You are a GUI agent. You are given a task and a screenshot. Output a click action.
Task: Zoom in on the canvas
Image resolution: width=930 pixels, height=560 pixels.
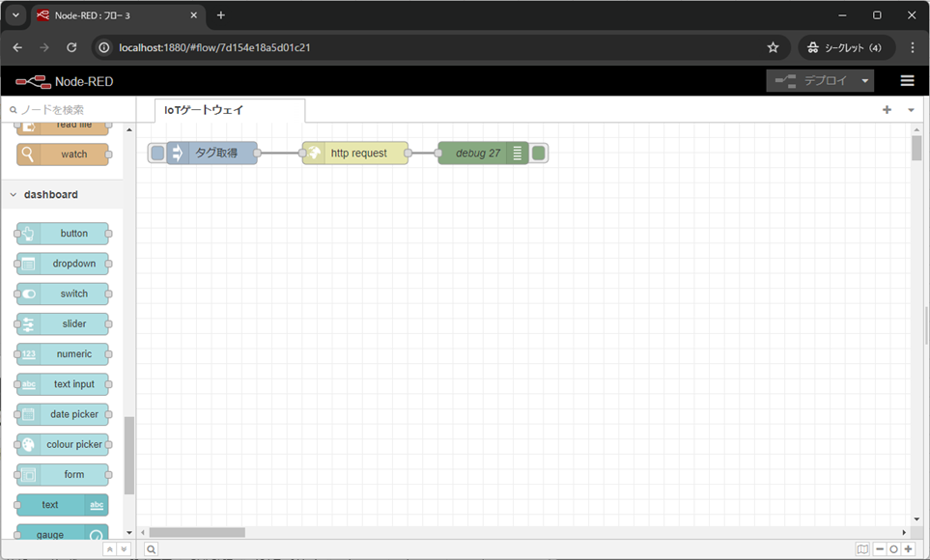(908, 549)
